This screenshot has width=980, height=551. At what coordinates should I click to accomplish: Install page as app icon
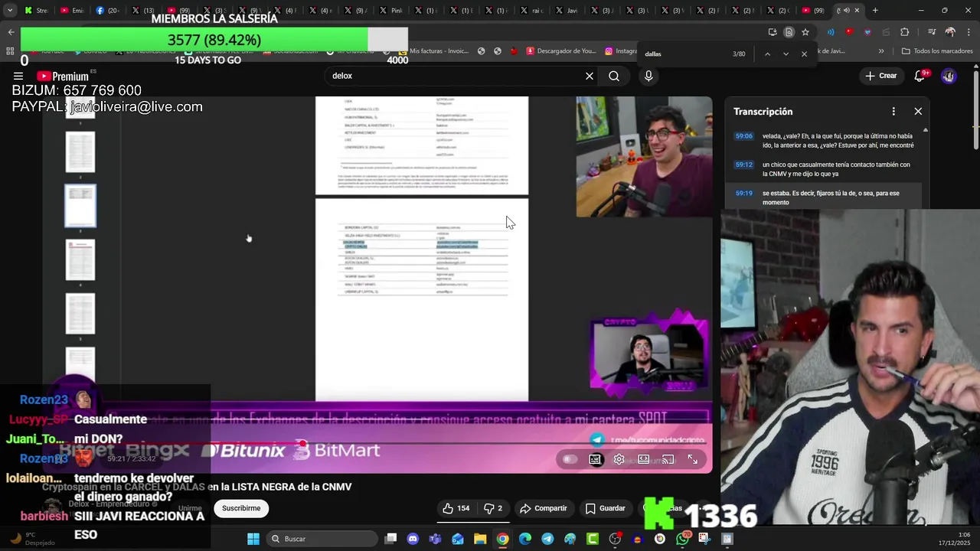[773, 32]
